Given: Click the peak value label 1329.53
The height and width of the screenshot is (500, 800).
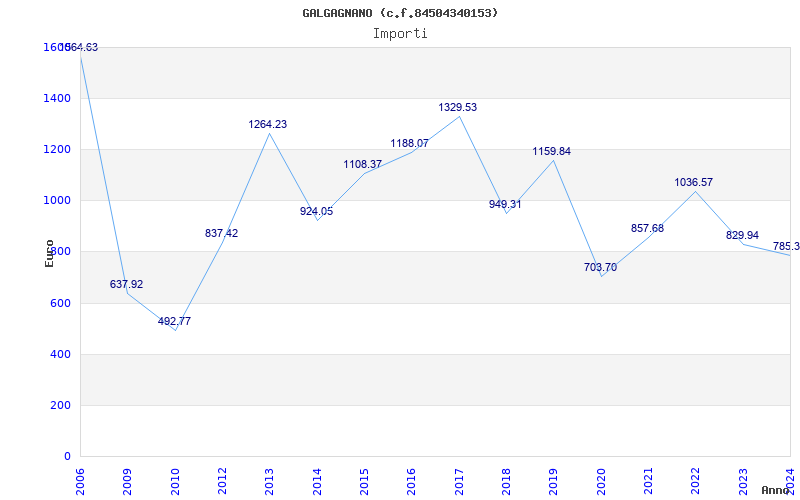Looking at the screenshot, I should tap(458, 107).
